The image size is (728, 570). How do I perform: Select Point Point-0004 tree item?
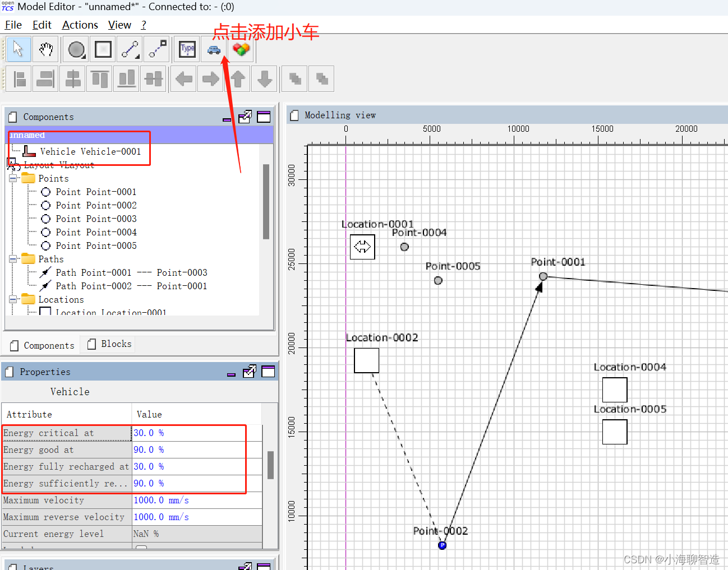96,232
